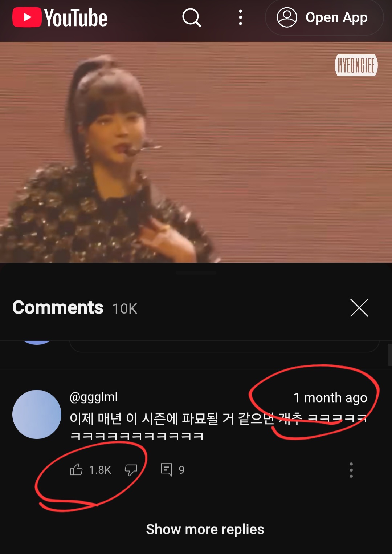This screenshot has height=554, width=392.
Task: Tap the 1.8K like count
Action: (x=100, y=470)
